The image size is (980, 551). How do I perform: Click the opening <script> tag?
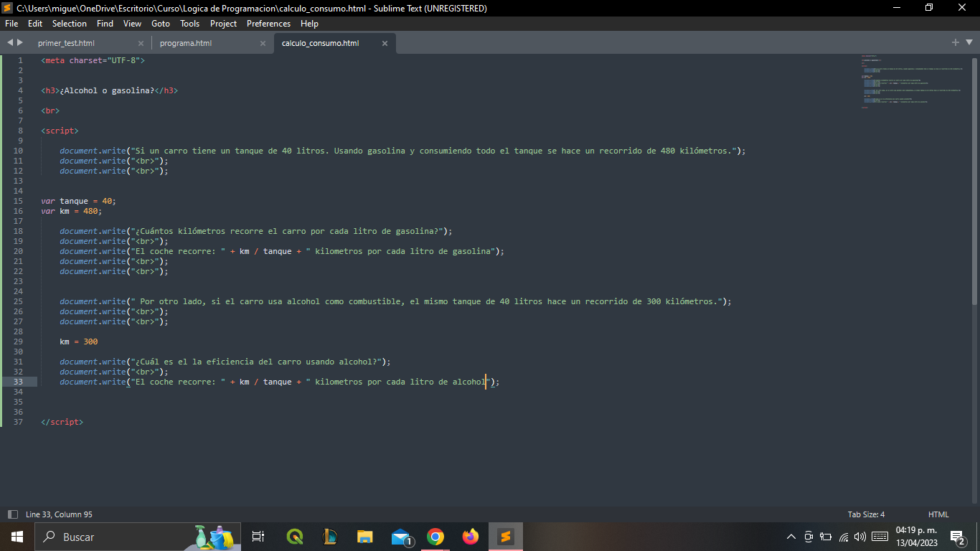60,131
